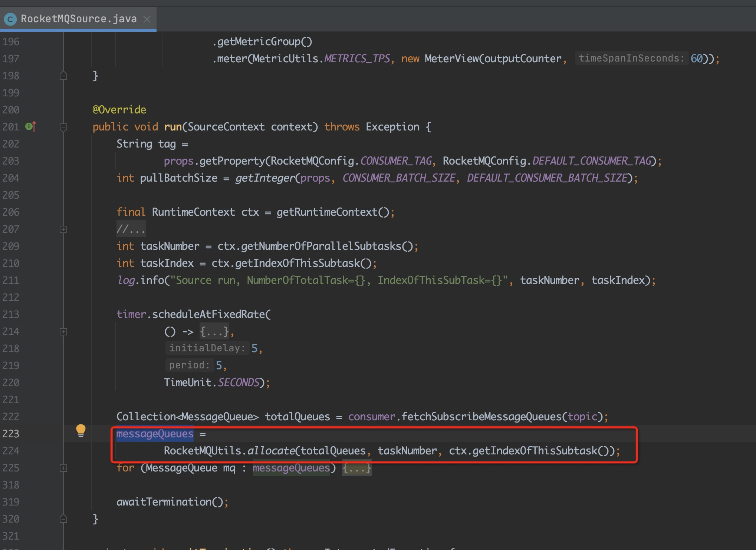This screenshot has width=756, height=550.
Task: Click the lightbulb intention icon on line 223
Action: [x=80, y=431]
